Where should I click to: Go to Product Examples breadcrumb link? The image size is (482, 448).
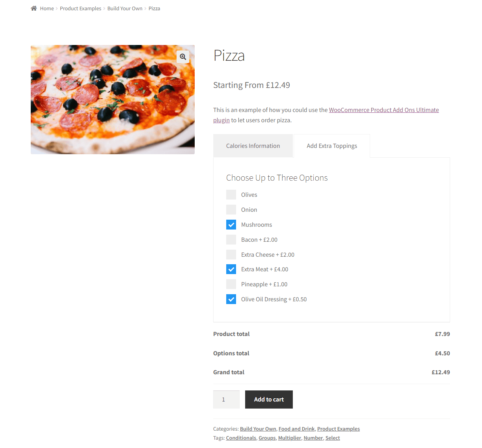click(x=80, y=8)
